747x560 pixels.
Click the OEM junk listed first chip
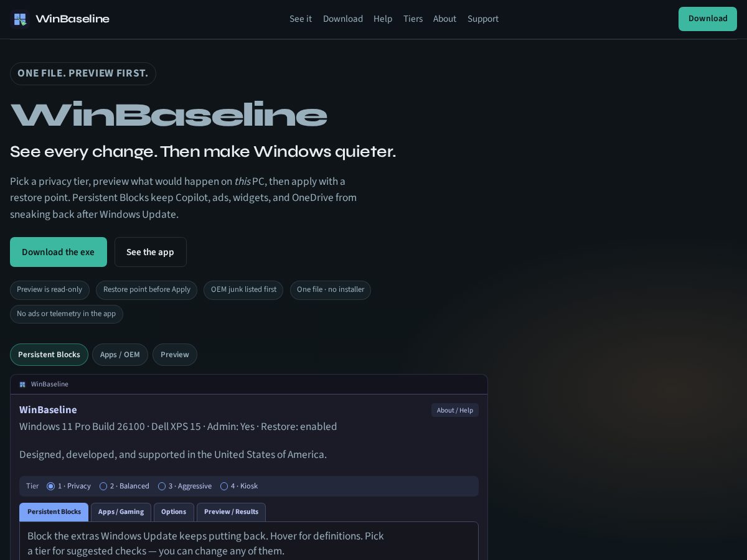[243, 290]
